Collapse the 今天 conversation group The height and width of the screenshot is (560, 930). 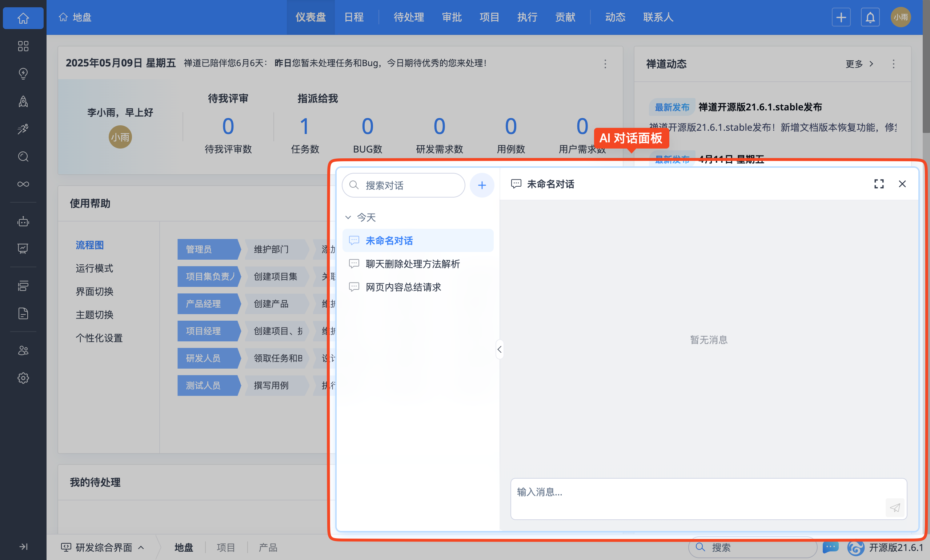tap(348, 218)
